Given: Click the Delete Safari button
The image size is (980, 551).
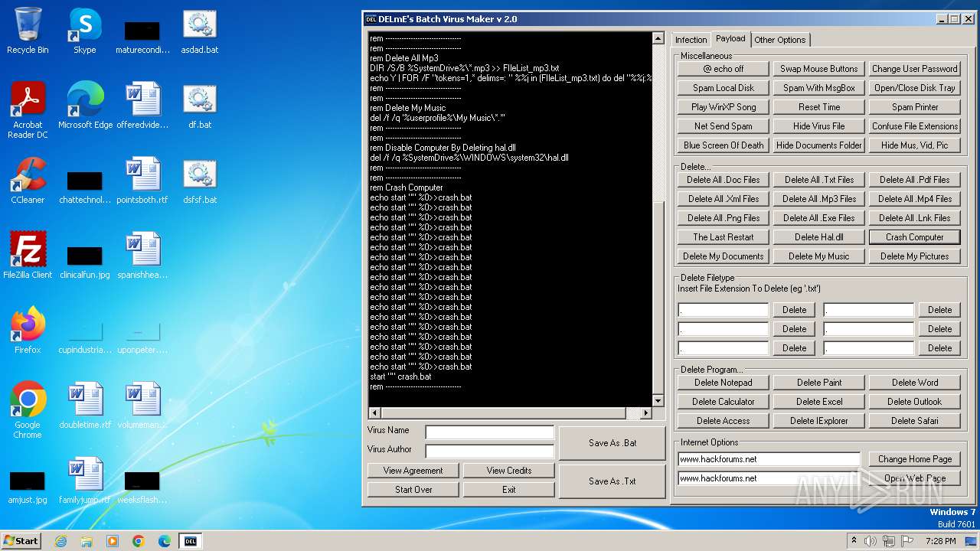Looking at the screenshot, I should tap(915, 421).
